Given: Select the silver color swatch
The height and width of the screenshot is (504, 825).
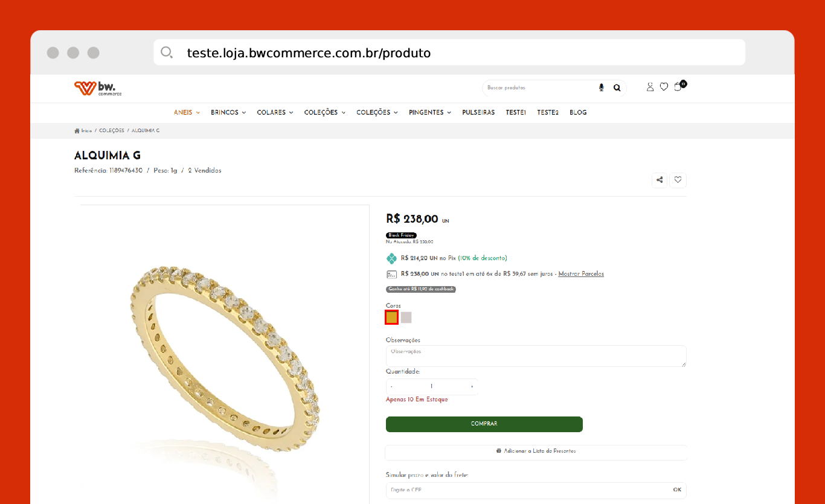Looking at the screenshot, I should pyautogui.click(x=406, y=317).
